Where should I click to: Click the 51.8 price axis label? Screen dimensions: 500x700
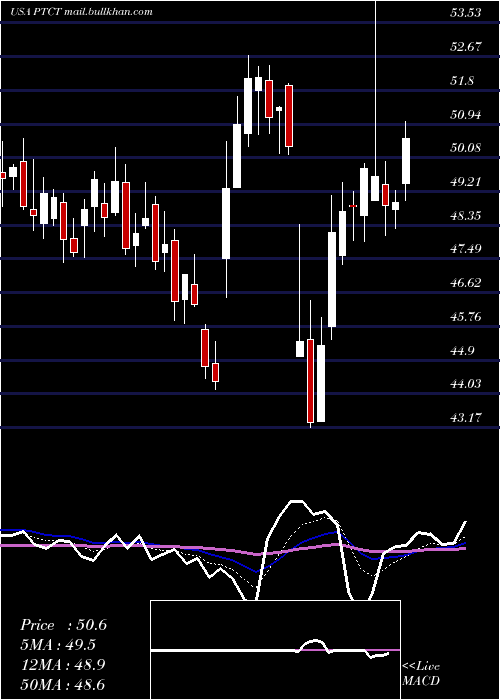tap(462, 81)
